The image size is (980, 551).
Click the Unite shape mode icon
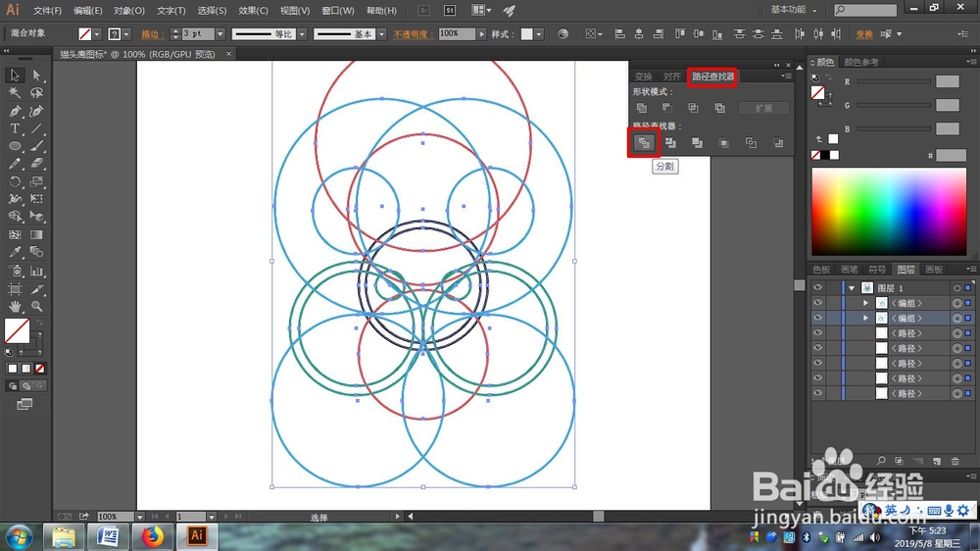click(641, 108)
